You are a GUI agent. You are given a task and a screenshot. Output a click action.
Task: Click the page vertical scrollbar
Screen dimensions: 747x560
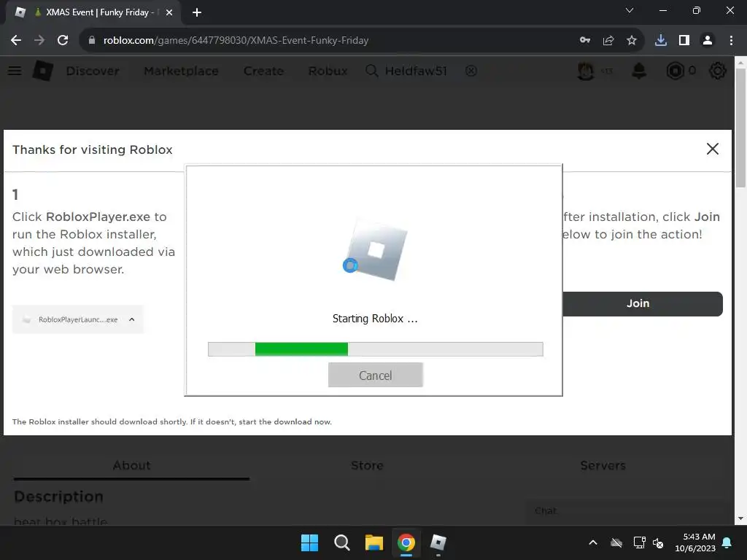click(x=740, y=128)
